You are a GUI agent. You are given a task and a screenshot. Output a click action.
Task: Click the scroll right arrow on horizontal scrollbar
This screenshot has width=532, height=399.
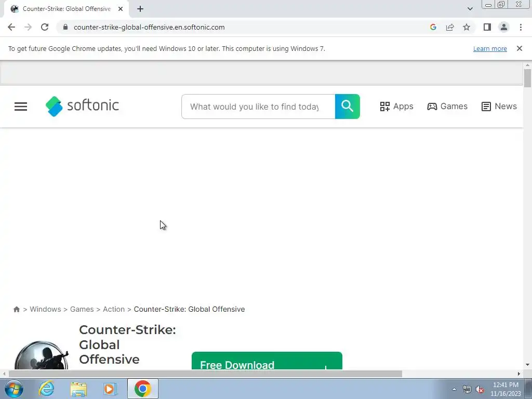pos(519,374)
